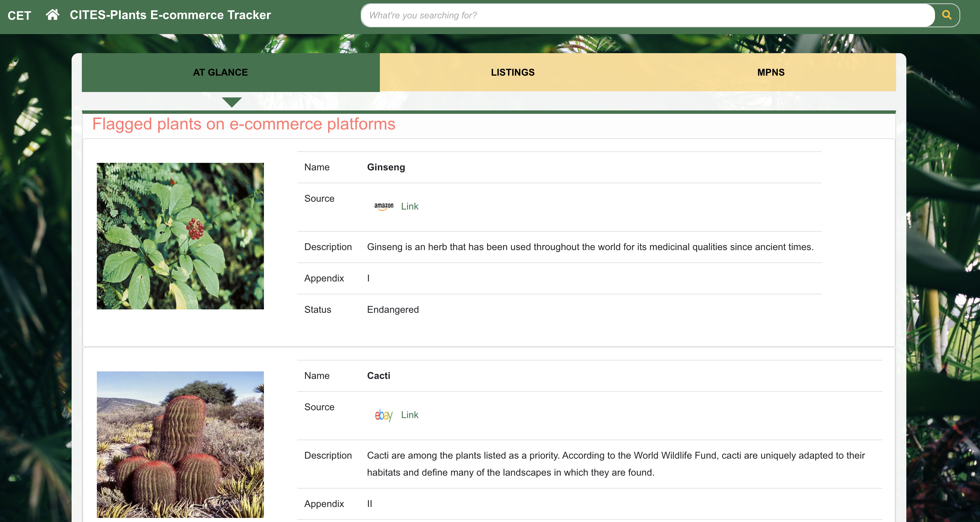Click the search magnifier icon

[947, 15]
